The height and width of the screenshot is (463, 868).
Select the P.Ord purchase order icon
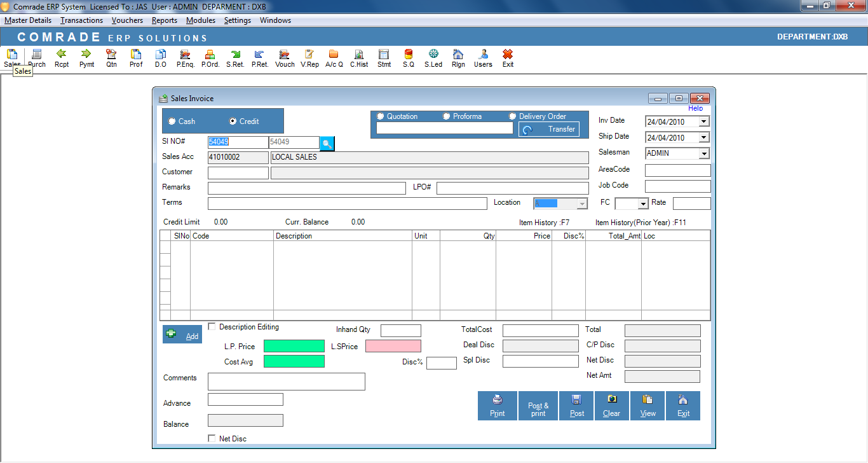(x=210, y=59)
